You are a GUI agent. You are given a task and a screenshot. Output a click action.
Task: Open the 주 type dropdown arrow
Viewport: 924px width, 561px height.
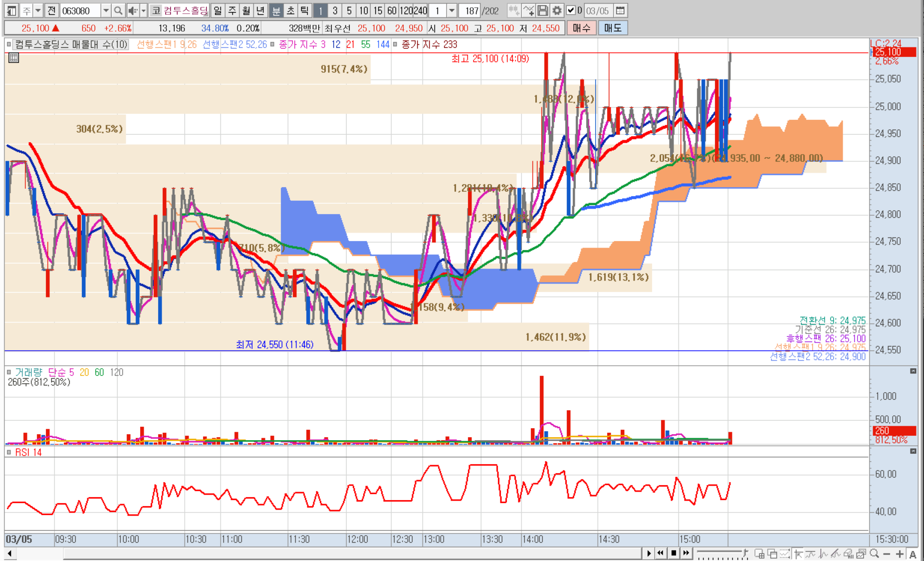coord(38,10)
